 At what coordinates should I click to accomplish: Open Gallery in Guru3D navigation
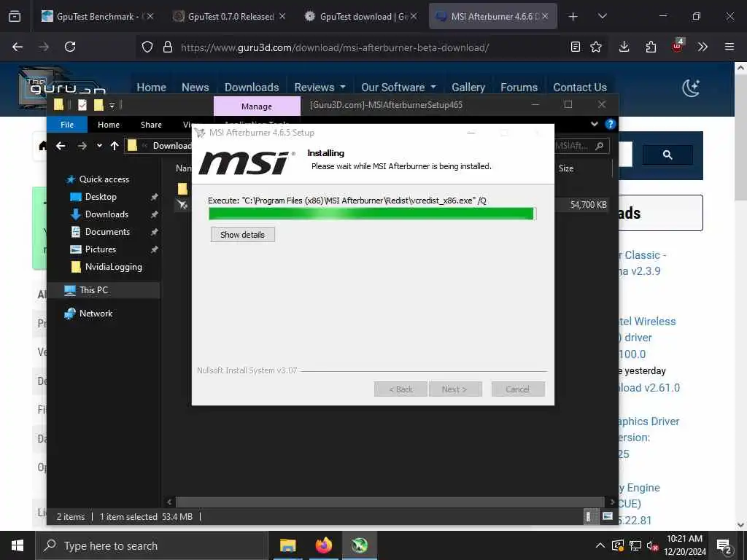point(468,87)
